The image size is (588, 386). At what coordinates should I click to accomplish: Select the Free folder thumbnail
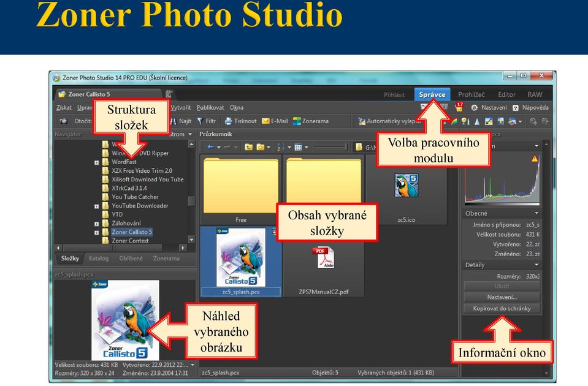(x=241, y=190)
